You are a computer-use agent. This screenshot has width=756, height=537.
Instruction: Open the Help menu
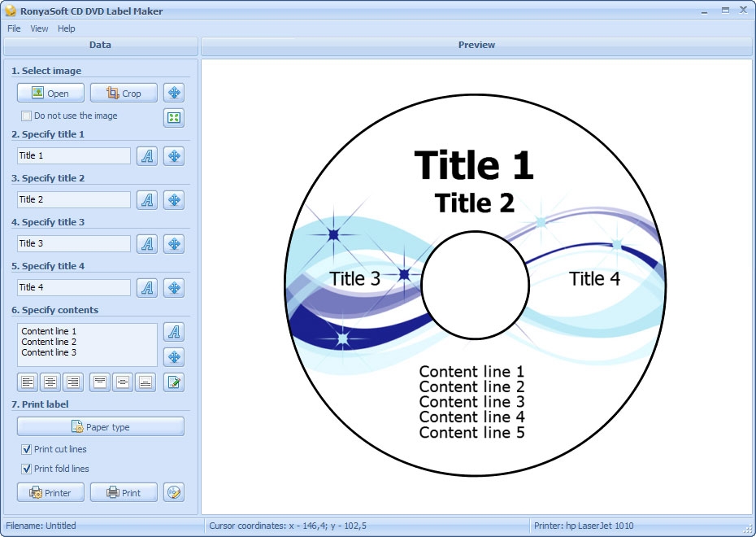pos(67,28)
